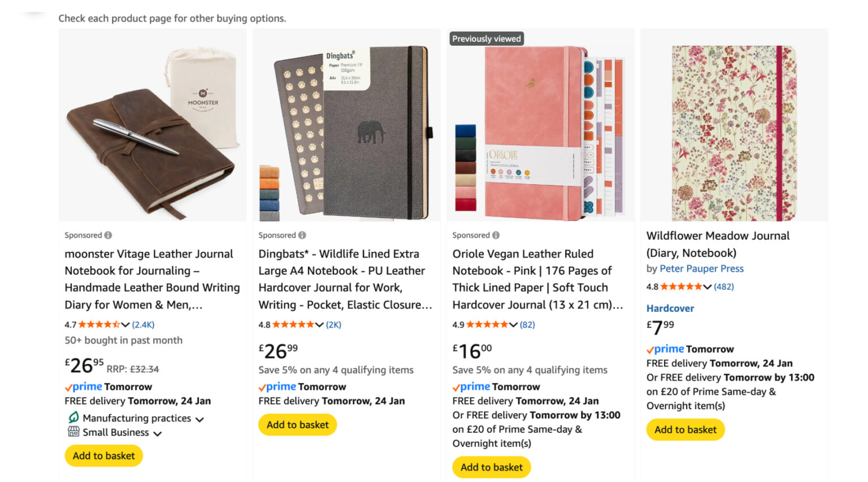Add the Wildflower Meadow Journal to basket
Image resolution: width=868 pixels, height=482 pixels.
(685, 429)
